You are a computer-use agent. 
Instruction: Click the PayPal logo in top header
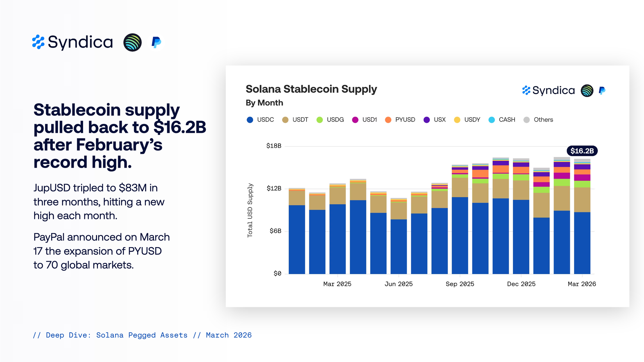click(156, 42)
